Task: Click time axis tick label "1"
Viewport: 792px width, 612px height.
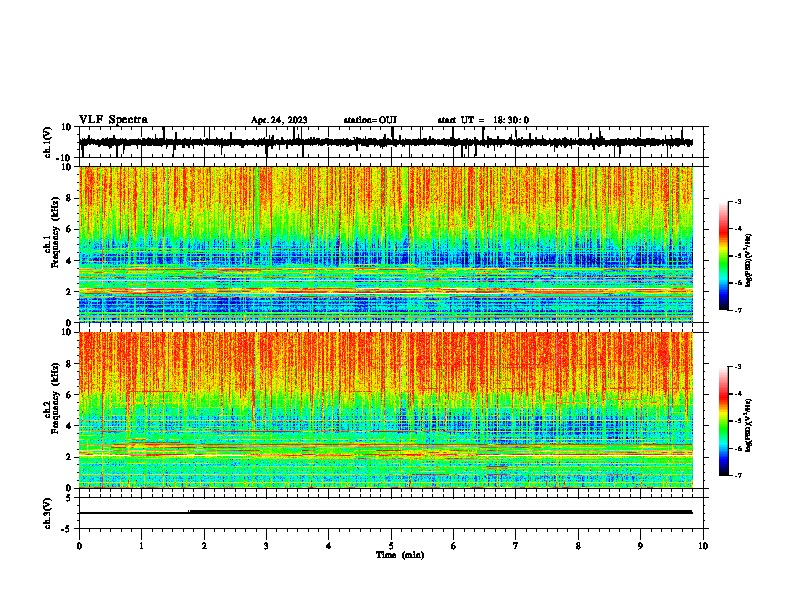Action: click(x=141, y=546)
